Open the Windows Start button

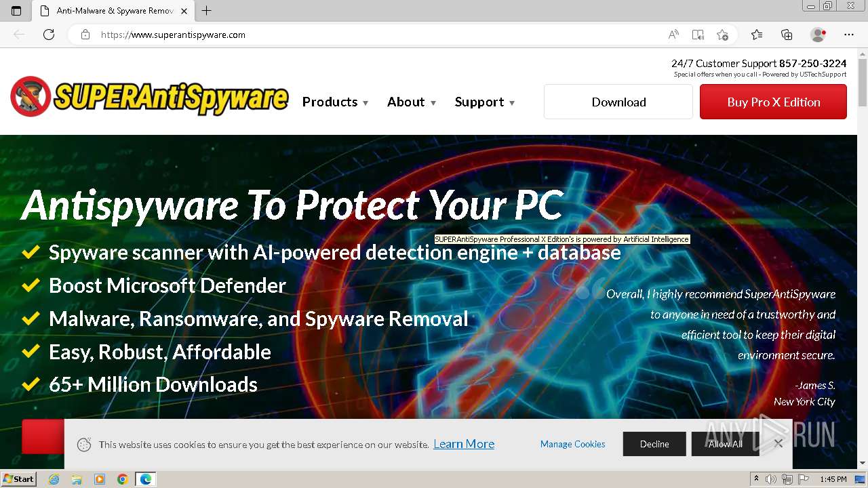(19, 479)
